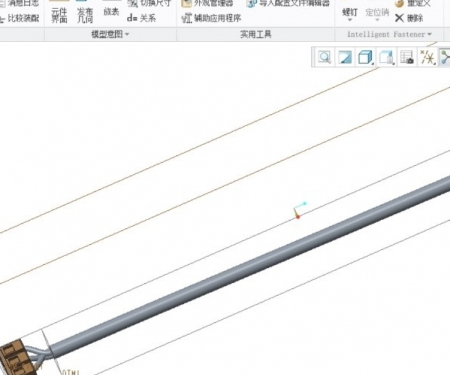This screenshot has height=375, width=450.
Task: Click the Refit zoom icon
Action: [324, 57]
